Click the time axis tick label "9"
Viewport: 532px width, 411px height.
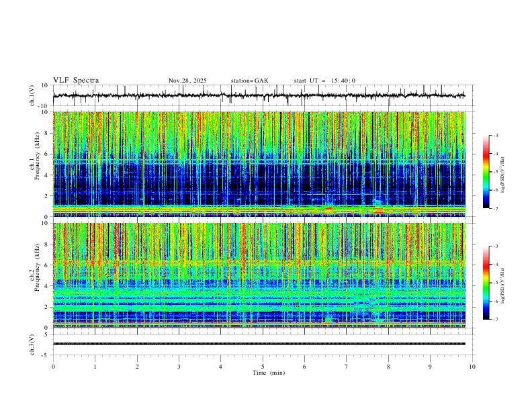[430, 367]
